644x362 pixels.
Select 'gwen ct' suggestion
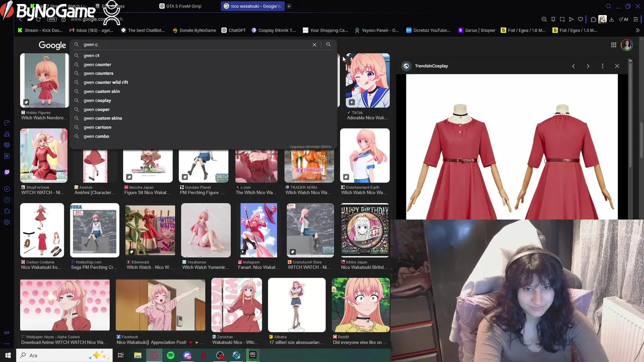(x=203, y=55)
